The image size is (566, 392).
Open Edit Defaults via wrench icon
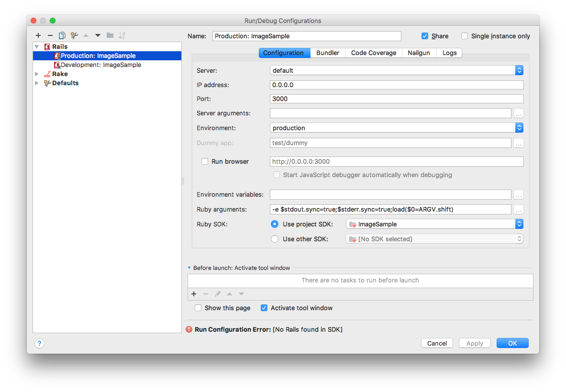point(74,35)
